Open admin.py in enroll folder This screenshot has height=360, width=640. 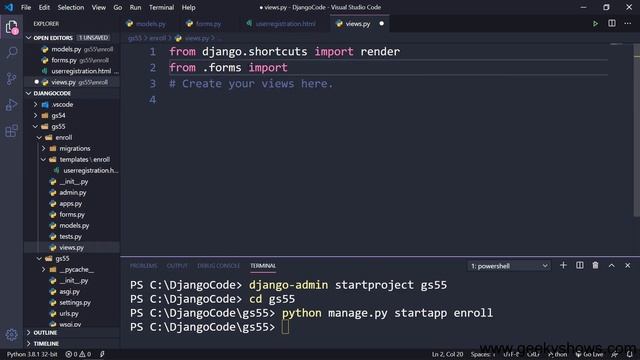pyautogui.click(x=73, y=193)
